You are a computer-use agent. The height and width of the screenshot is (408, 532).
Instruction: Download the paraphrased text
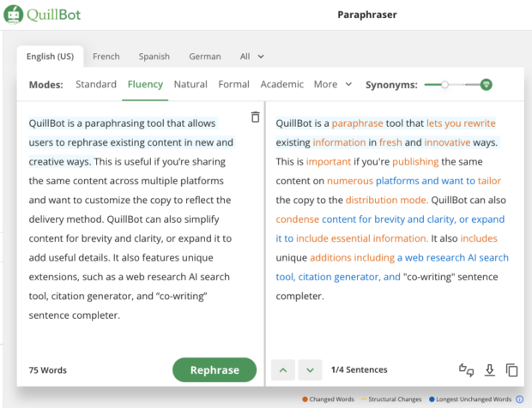pos(490,370)
